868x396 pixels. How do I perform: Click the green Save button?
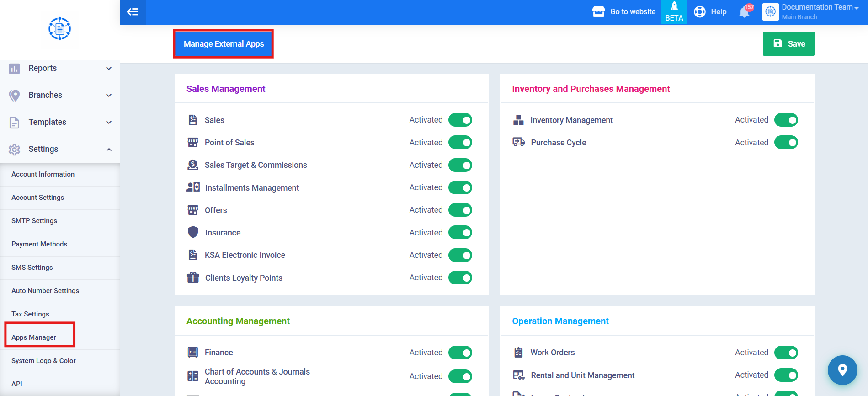click(x=788, y=44)
